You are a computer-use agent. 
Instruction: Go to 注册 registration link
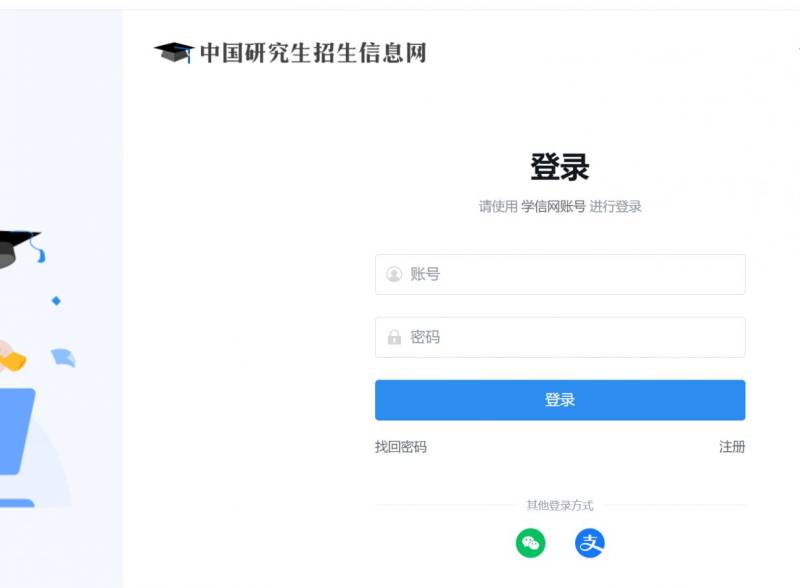732,447
